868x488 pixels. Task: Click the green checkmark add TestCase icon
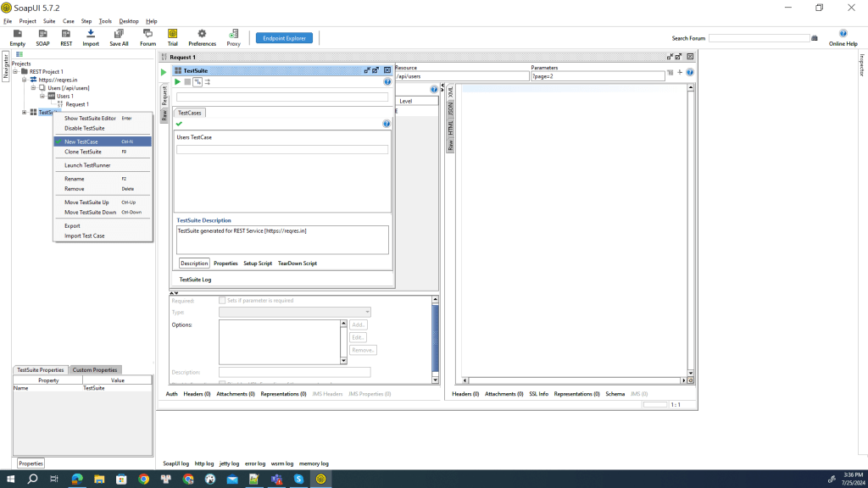tap(179, 124)
